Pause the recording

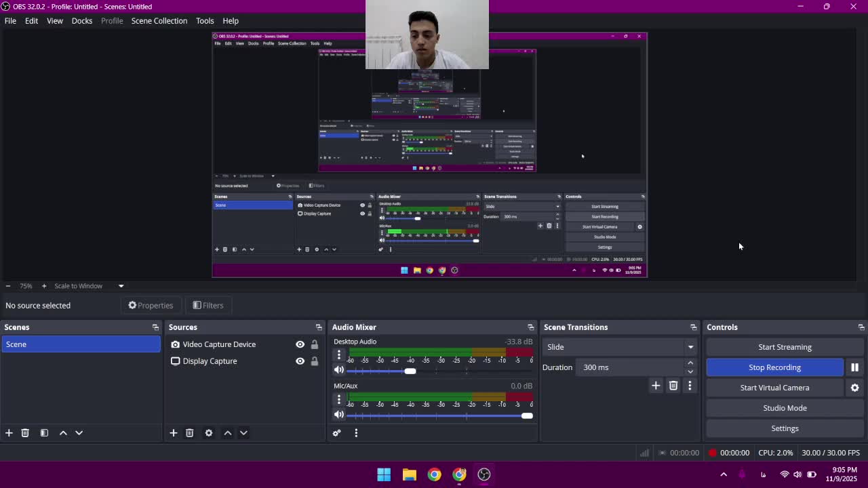tap(854, 367)
